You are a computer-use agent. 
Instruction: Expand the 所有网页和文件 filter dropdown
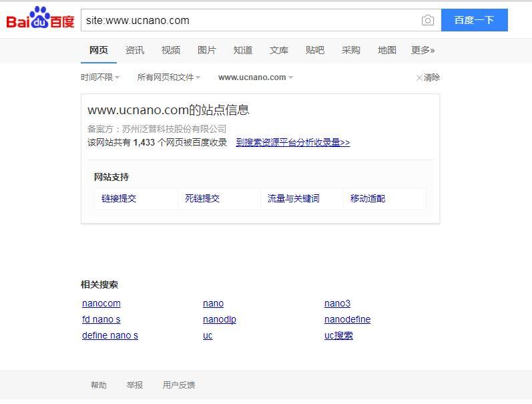(169, 77)
